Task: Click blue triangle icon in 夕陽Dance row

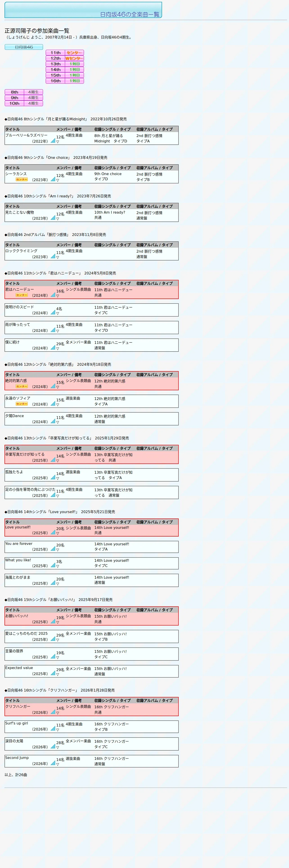Action: pos(53,421)
